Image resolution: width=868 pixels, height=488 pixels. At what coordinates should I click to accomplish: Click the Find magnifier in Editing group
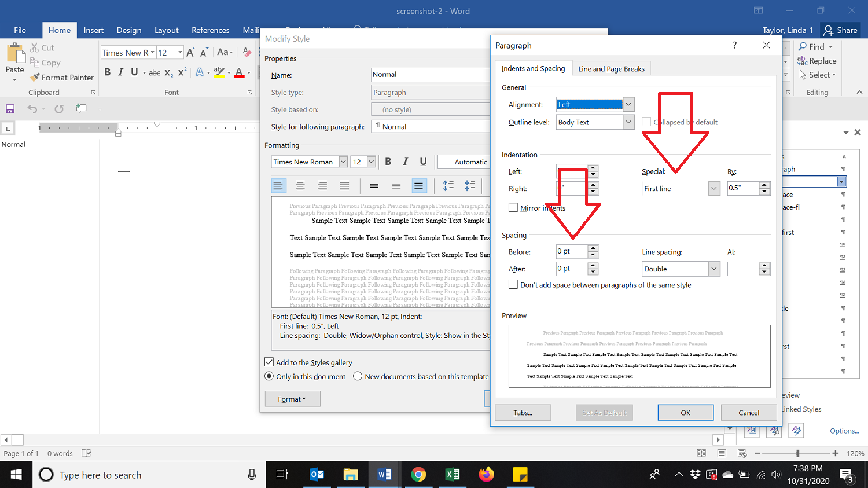click(803, 47)
